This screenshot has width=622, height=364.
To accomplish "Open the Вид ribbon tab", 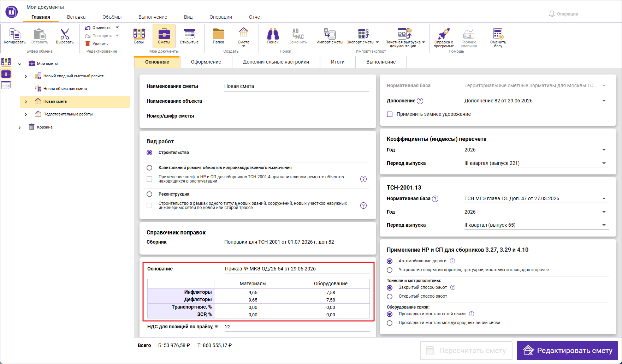I will [x=188, y=17].
